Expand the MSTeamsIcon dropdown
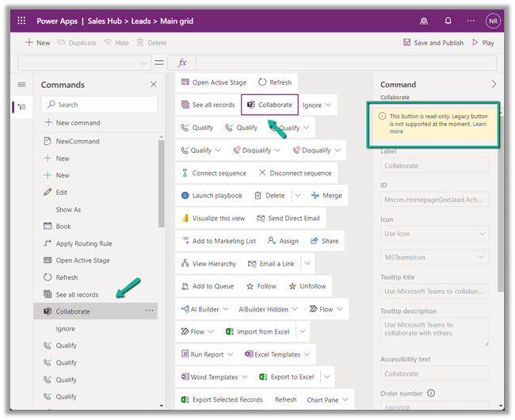This screenshot has height=420, width=515. 434,258
